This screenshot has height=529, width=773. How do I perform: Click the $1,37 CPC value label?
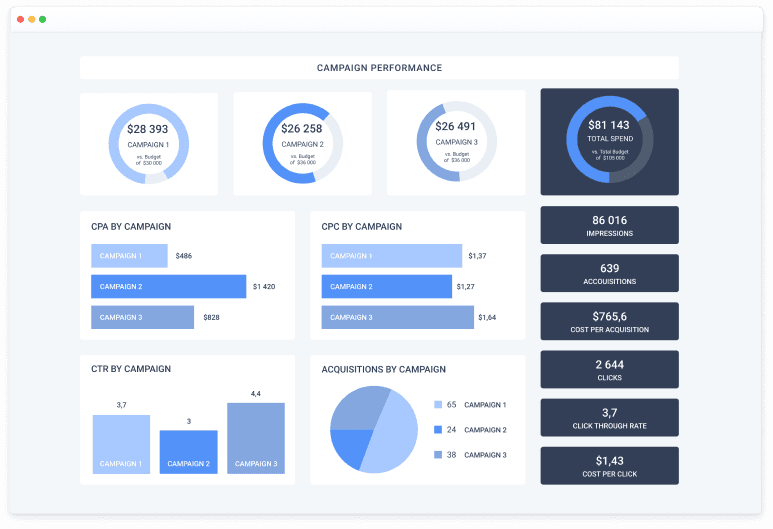(x=477, y=256)
